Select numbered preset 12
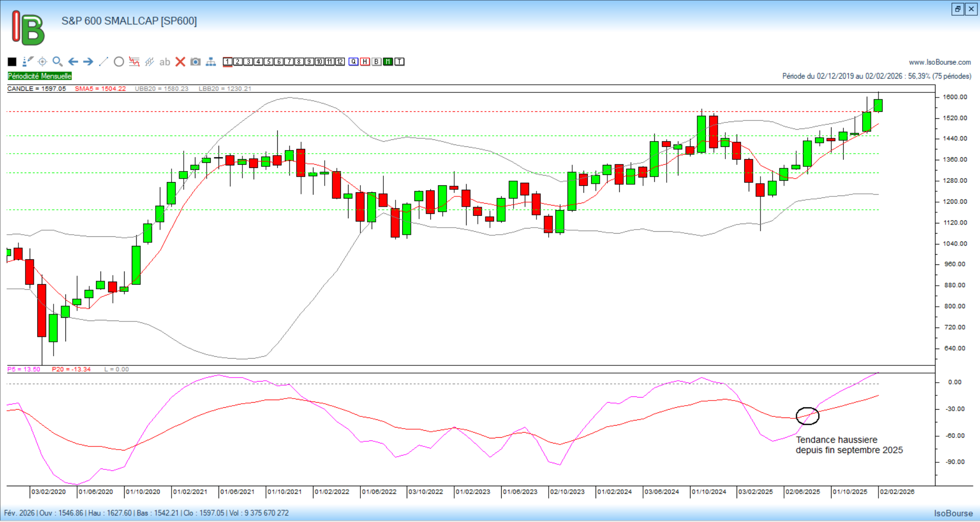This screenshot has height=522, width=980. [340, 62]
